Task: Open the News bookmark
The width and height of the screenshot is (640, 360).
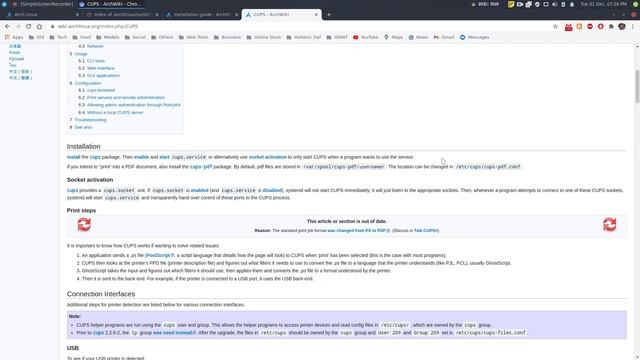Action: pos(418,37)
